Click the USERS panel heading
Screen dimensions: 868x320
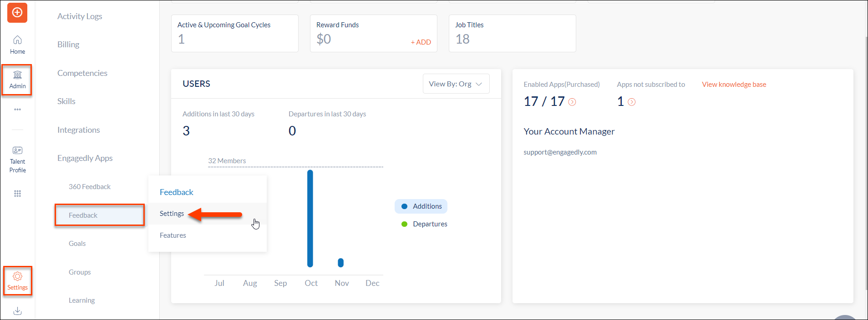point(197,84)
